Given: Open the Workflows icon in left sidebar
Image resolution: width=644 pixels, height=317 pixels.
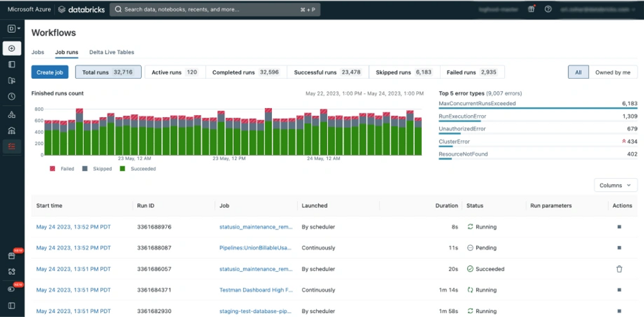Looking at the screenshot, I should [12, 146].
